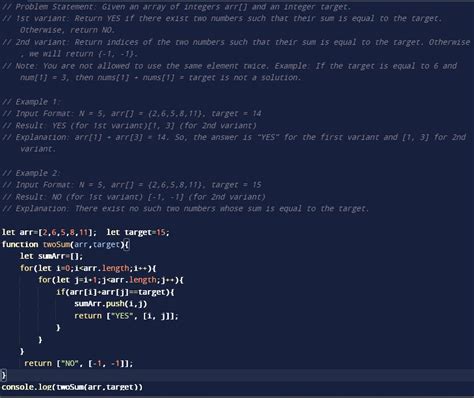Click the 'sumArr.push(i,j)' statement
Image resolution: width=474 pixels, height=398 pixels.
coord(111,304)
